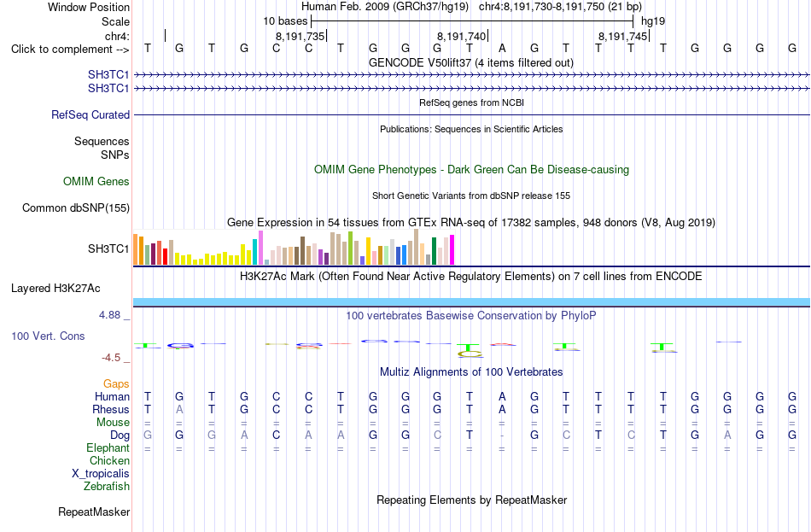Click the dash gap in the Dog row
Image resolution: width=811 pixels, height=532 pixels.
(x=502, y=436)
